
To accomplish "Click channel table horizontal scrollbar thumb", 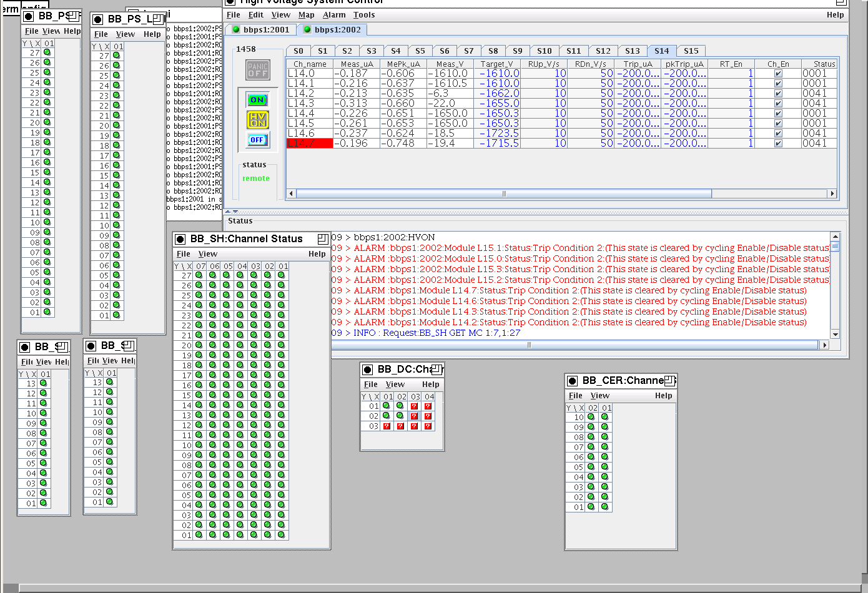I will click(x=503, y=194).
